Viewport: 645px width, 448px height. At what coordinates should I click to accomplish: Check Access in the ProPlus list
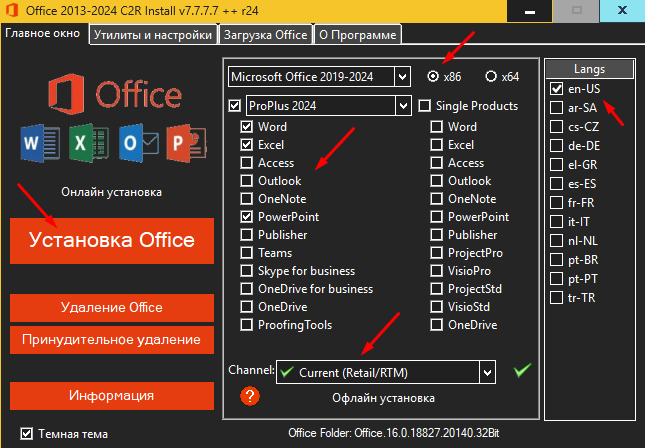246,163
